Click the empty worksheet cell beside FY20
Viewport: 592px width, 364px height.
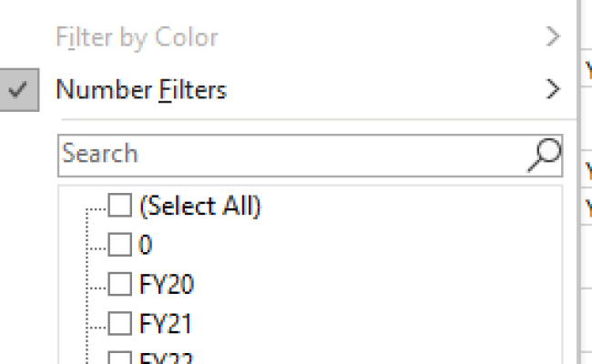point(587,258)
